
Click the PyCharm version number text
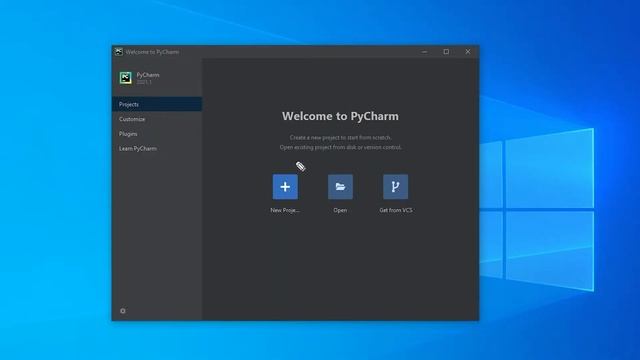[144, 82]
